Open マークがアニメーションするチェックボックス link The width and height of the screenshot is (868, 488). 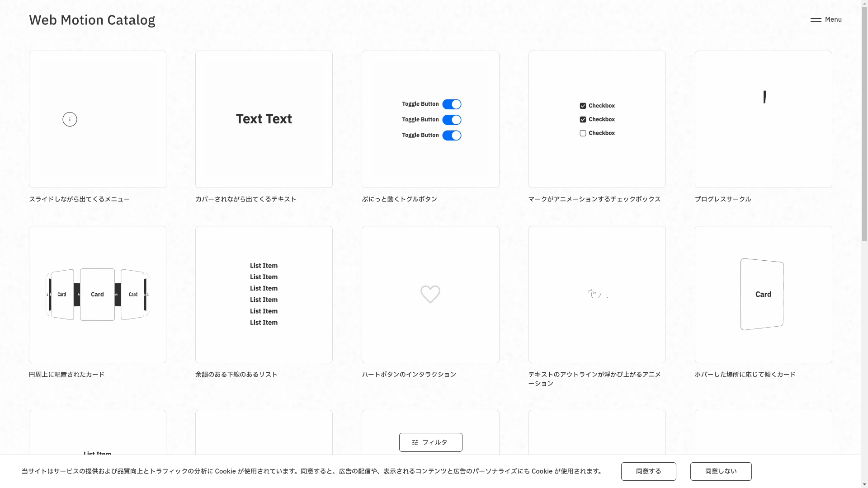pos(594,199)
